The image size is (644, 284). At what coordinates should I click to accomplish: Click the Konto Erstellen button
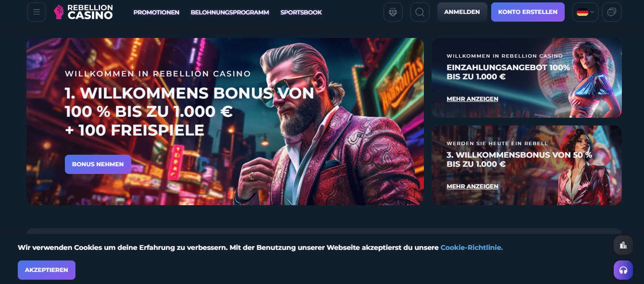tap(528, 12)
